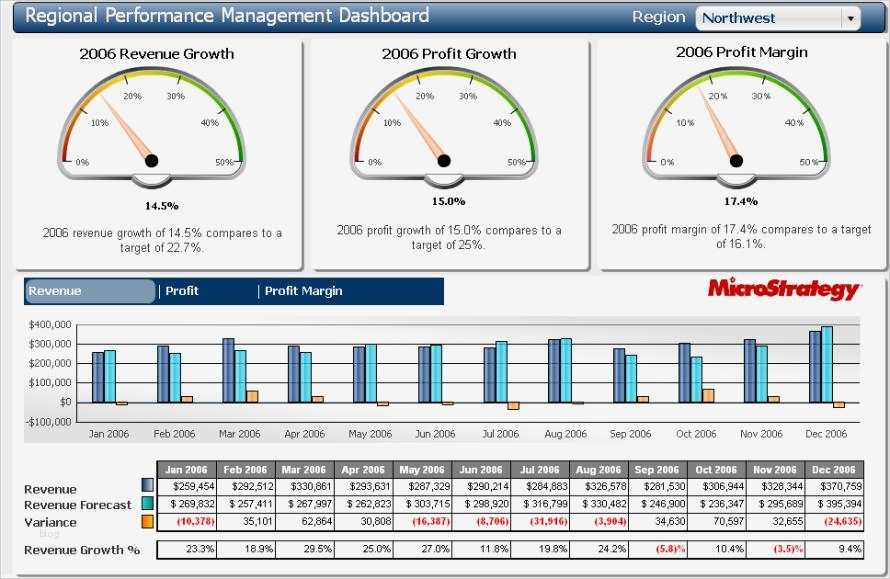Click growth cell (3.5)%

(x=775, y=549)
